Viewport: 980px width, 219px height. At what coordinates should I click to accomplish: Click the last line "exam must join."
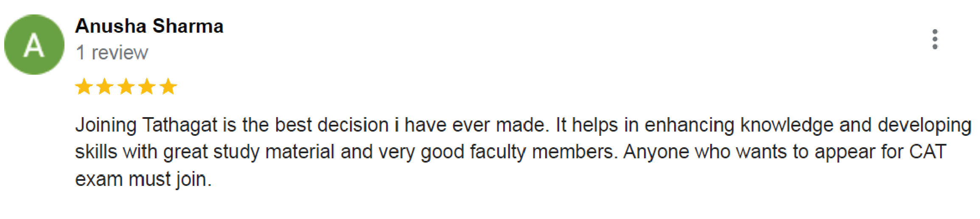pos(143,180)
